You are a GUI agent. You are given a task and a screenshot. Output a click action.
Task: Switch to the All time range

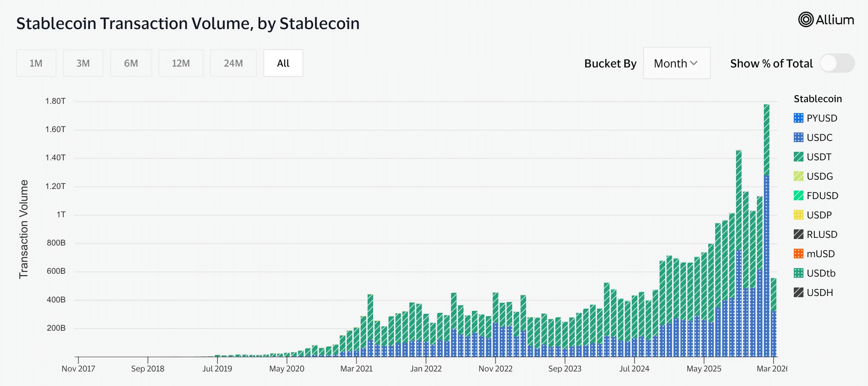(283, 63)
